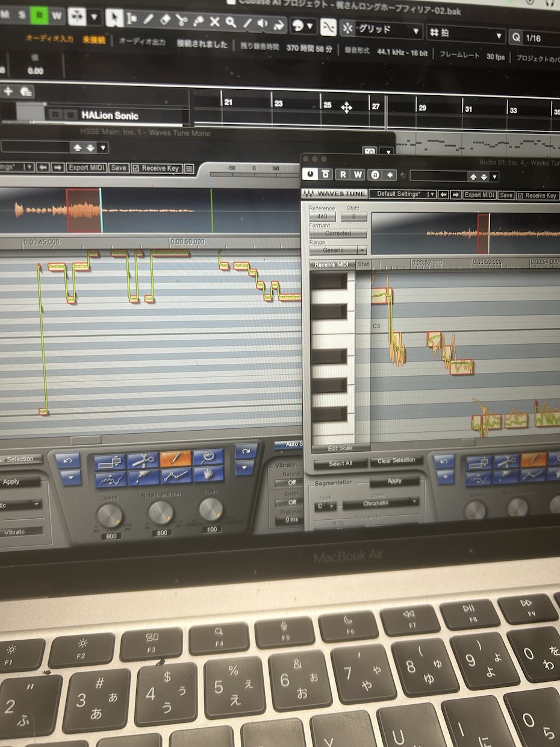Click the undo arrow in left Waves Tune
Viewport: 560px width, 747px height.
67,461
